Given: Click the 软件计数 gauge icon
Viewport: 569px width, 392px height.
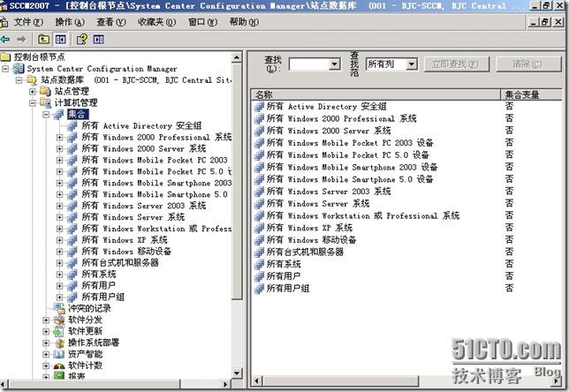Looking at the screenshot, I should [x=59, y=366].
